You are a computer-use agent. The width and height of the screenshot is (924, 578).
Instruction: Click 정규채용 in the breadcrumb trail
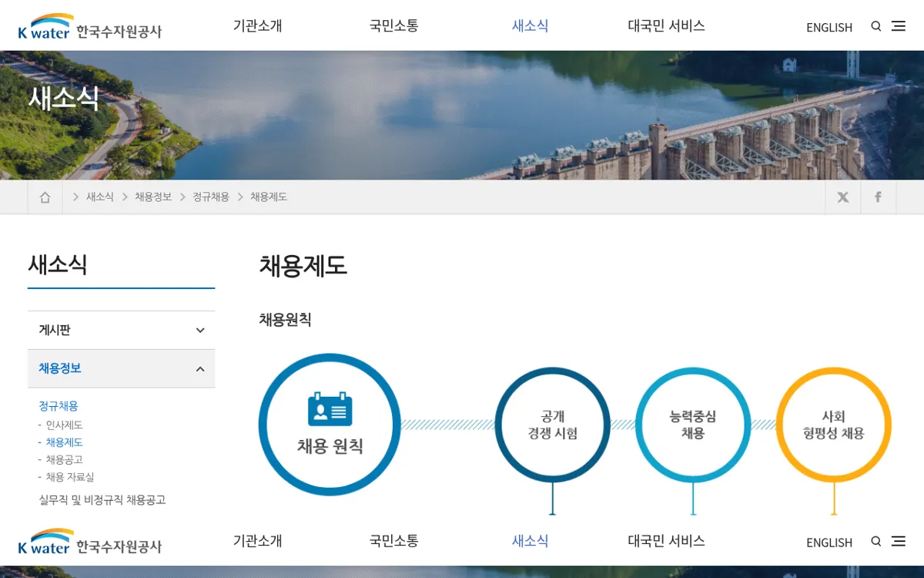coord(211,197)
